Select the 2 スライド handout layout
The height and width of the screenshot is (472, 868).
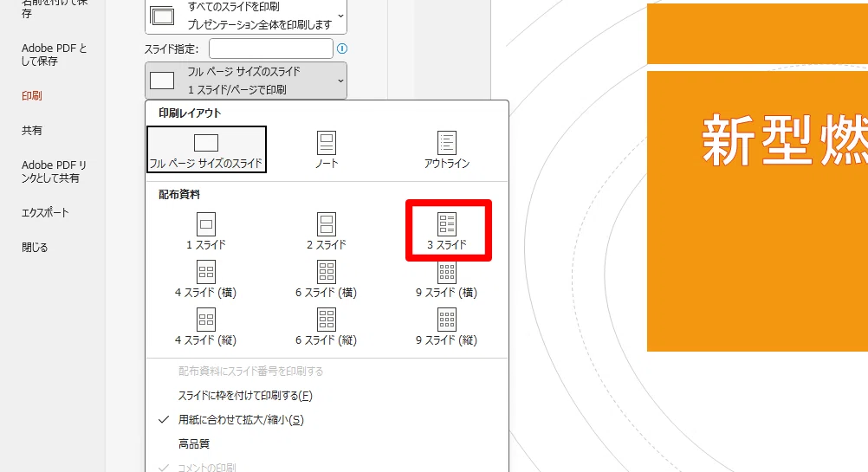point(327,230)
